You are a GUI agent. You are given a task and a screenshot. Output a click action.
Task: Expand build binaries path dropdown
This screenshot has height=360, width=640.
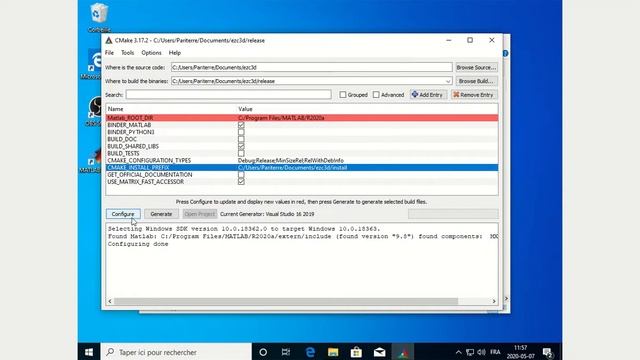(448, 81)
